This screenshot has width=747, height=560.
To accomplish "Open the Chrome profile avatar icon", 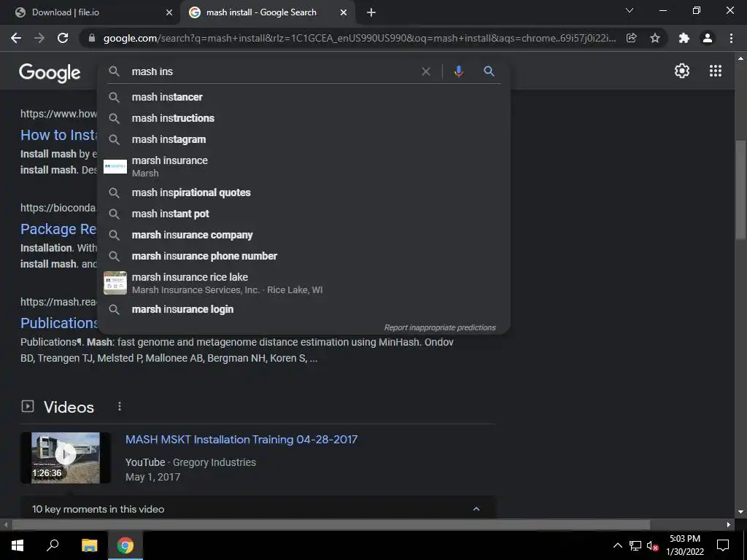I will pos(708,38).
